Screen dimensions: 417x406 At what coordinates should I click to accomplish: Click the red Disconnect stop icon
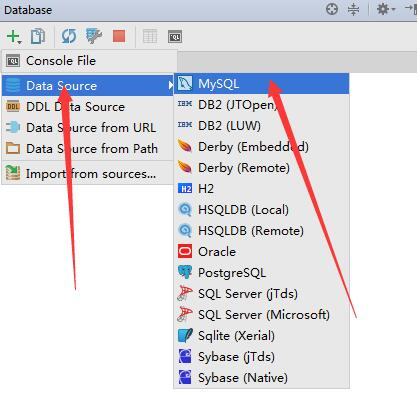point(119,36)
